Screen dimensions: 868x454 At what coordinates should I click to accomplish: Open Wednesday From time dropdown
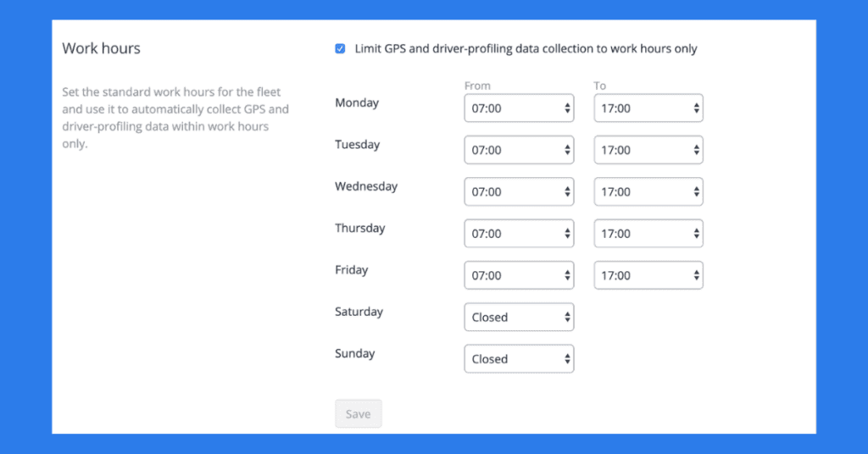coord(519,191)
